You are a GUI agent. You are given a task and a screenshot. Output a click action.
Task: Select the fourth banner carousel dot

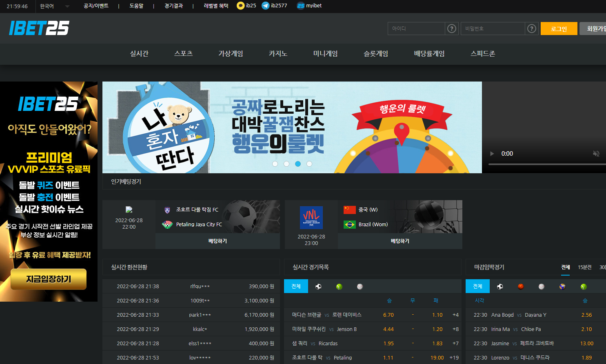[x=309, y=164]
